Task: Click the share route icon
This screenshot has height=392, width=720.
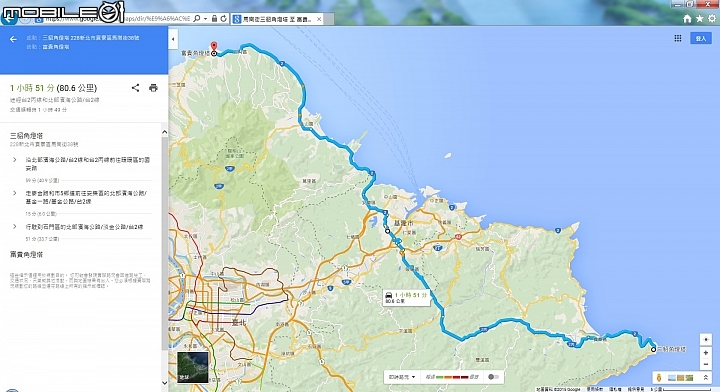Action: (x=135, y=88)
